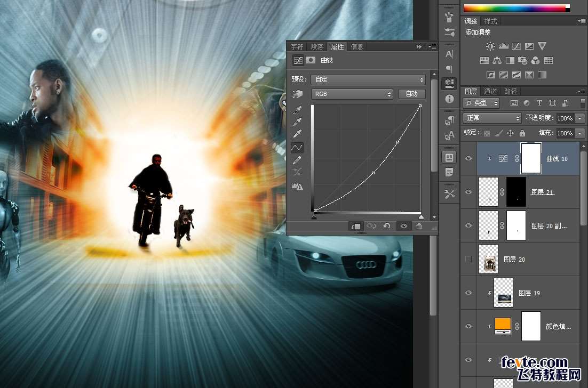Viewport: 588px width, 388px height.
Task: Open Brush Presets panel from dock
Action: [449, 32]
